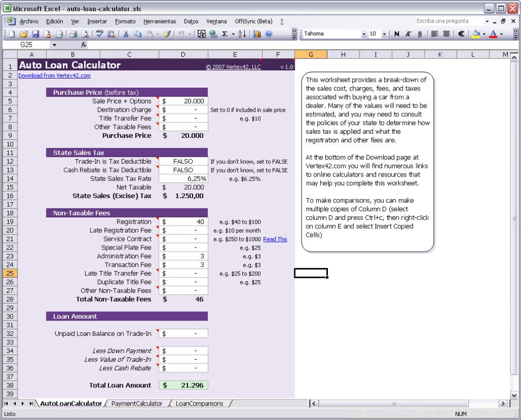Open the Read This link
This screenshot has width=521, height=420.
275,239
